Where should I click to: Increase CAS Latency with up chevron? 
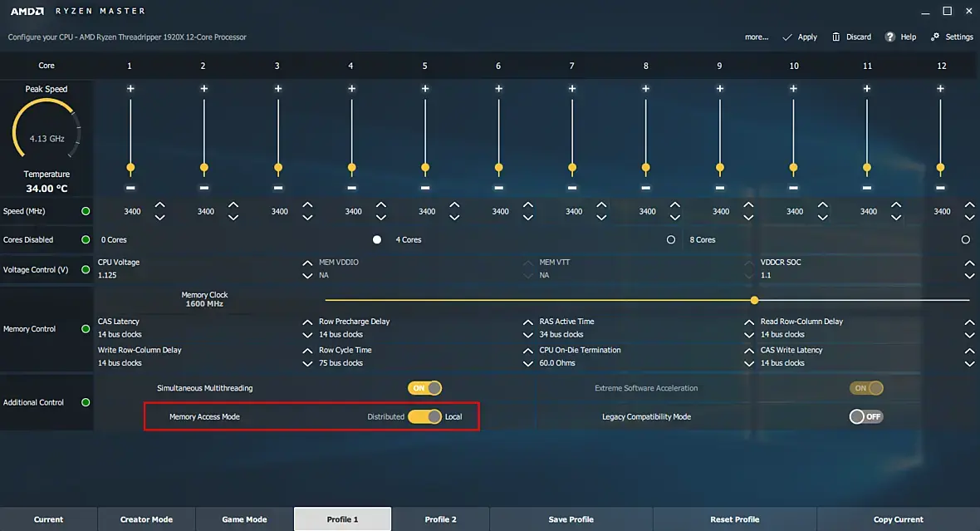pyautogui.click(x=307, y=322)
